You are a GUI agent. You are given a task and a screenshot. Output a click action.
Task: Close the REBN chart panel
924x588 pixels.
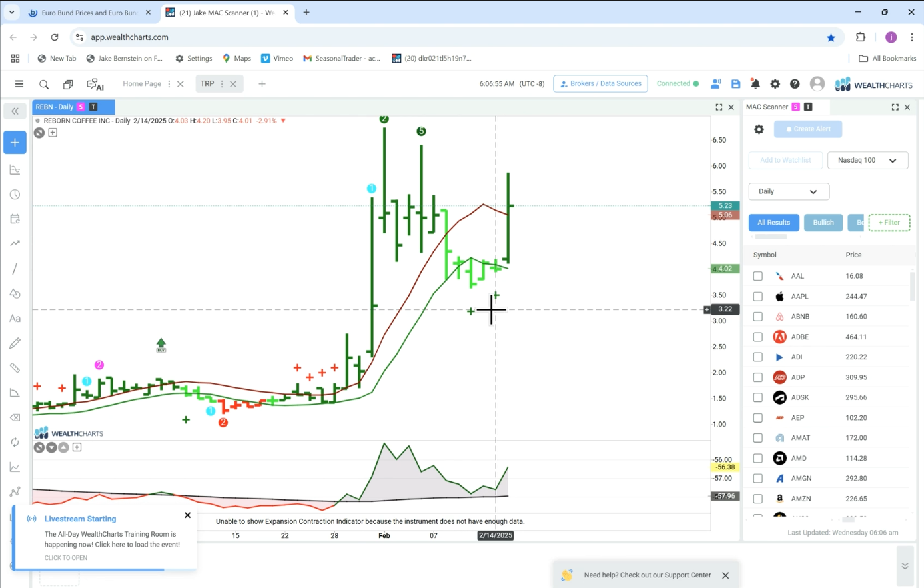click(731, 107)
